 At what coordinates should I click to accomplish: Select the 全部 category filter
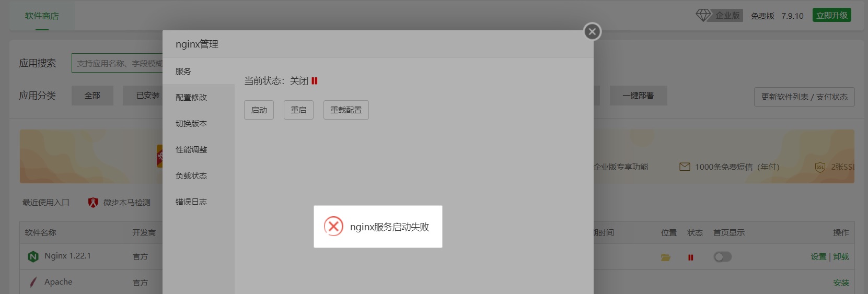(x=92, y=96)
